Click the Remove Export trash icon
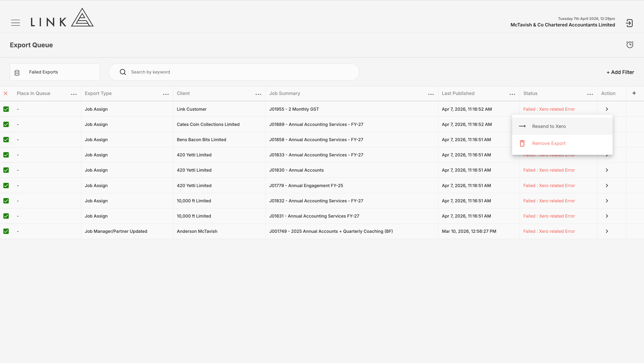The height and width of the screenshot is (363, 644). pos(522,143)
